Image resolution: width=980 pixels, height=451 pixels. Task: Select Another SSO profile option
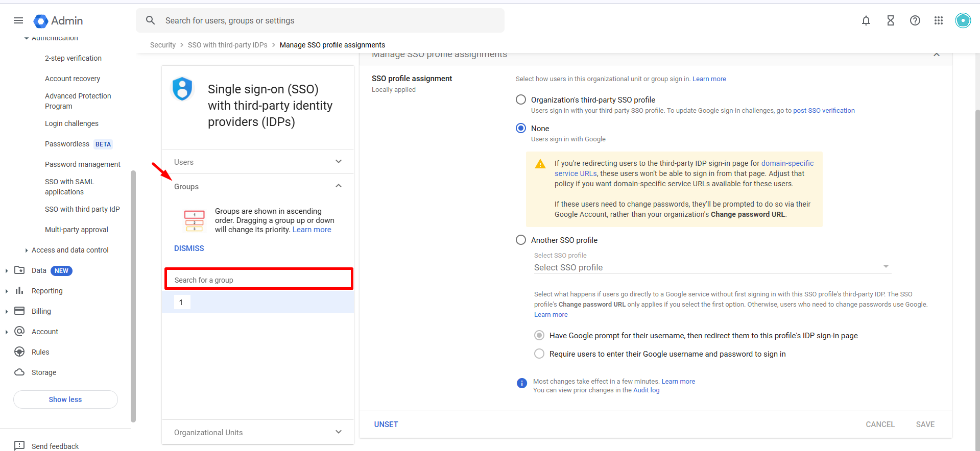coord(521,240)
